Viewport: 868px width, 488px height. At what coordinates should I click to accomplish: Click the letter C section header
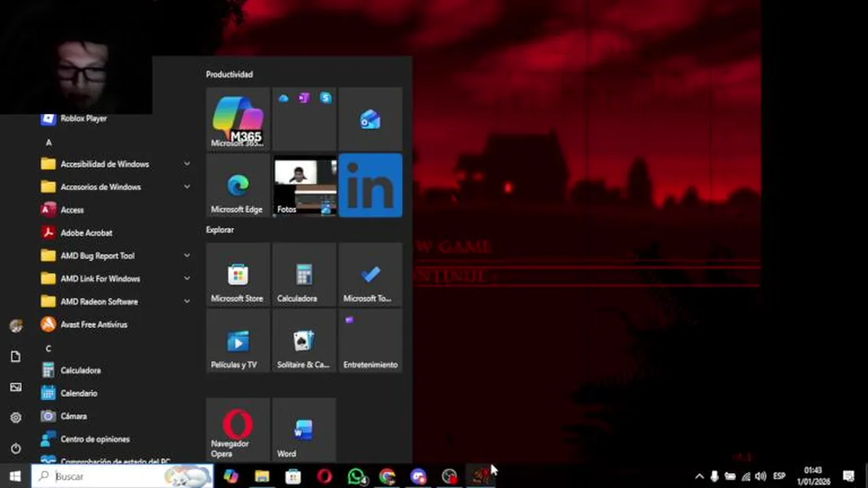[x=48, y=348]
